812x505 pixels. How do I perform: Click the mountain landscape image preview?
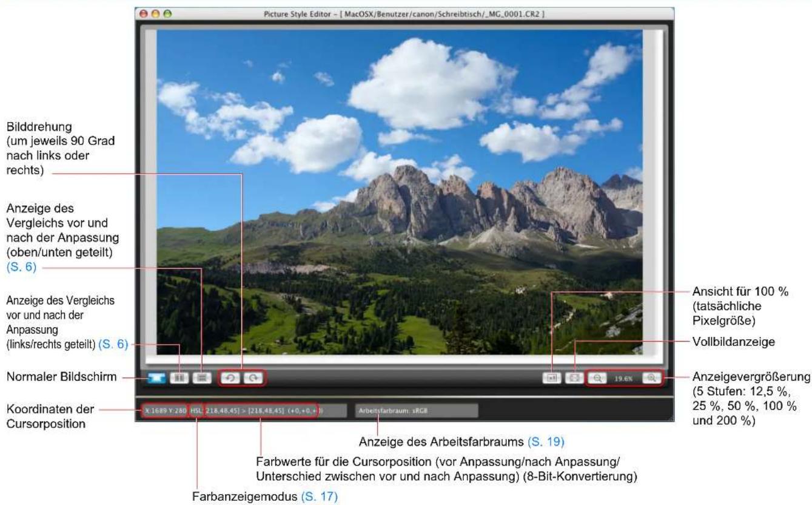[400, 192]
